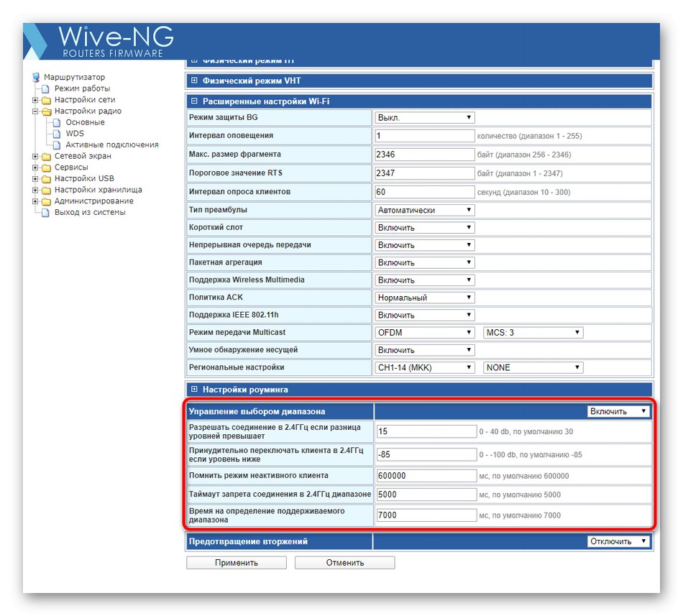Open the Основные radio settings page
This screenshot has width=683, height=616.
(85, 123)
